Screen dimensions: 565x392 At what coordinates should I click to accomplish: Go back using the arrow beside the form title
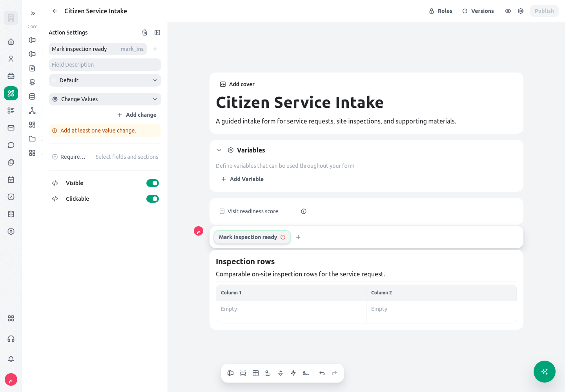click(55, 11)
